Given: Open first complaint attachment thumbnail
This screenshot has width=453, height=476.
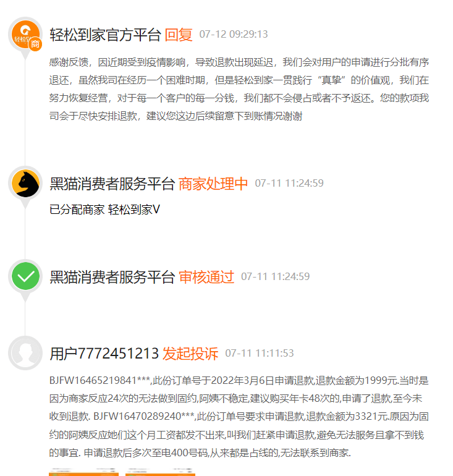Looking at the screenshot, I should tap(84, 472).
